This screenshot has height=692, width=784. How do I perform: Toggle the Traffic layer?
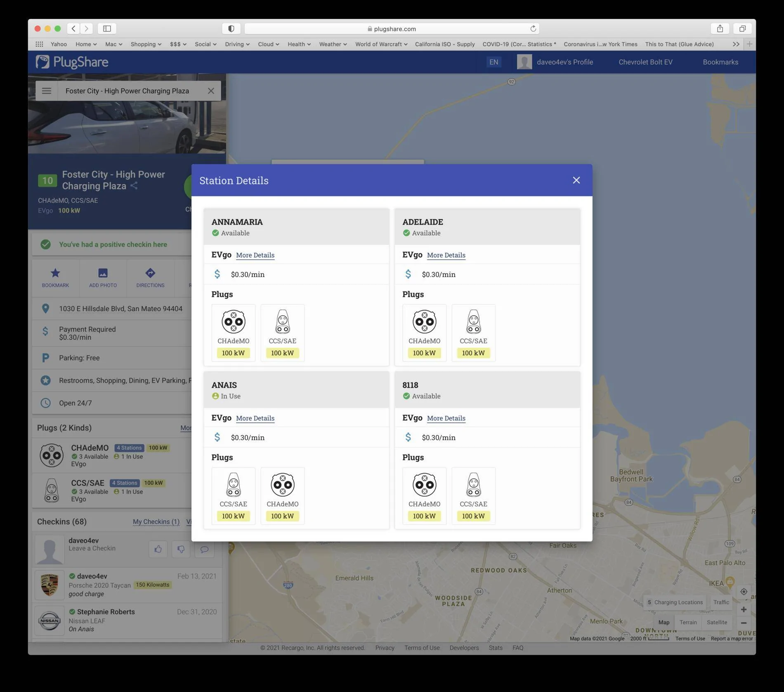[x=721, y=602]
